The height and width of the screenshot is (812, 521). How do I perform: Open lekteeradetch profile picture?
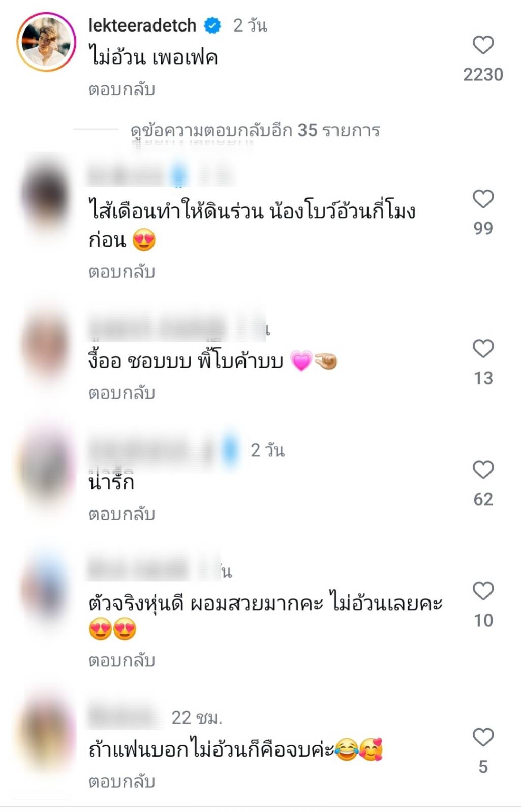[46, 42]
